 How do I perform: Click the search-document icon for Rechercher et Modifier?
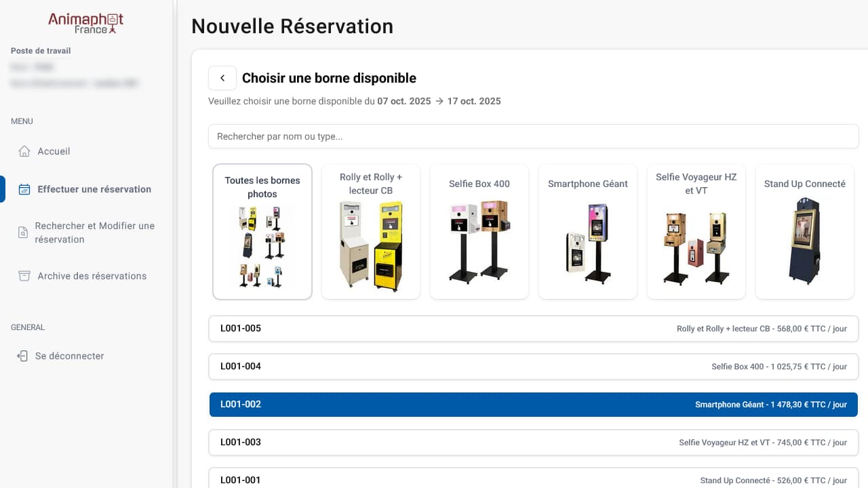23,232
